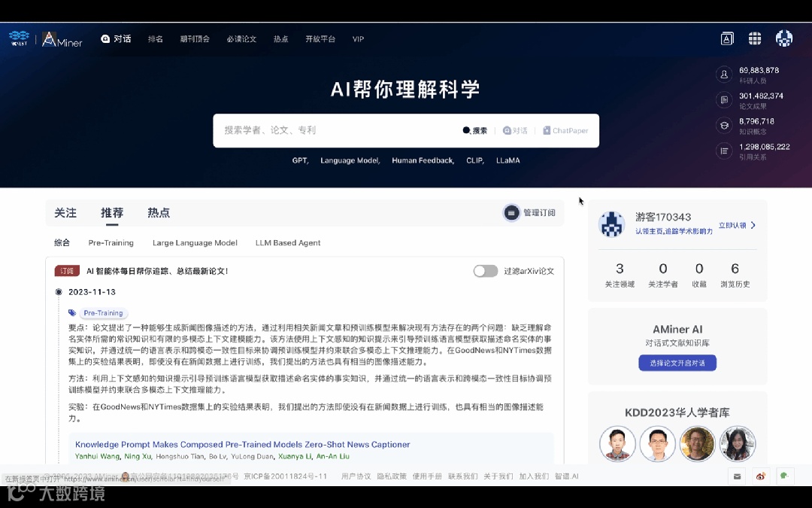
Task: Click the CLIP keyword
Action: [x=475, y=161]
